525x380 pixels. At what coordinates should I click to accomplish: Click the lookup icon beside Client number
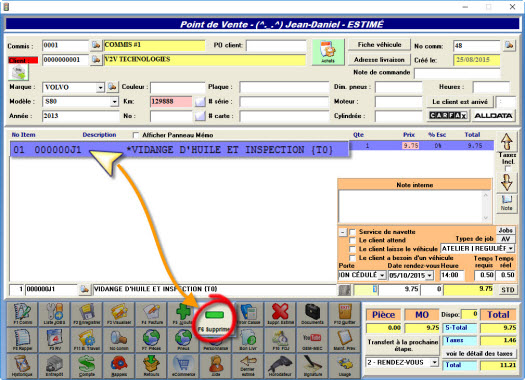pyautogui.click(x=96, y=60)
